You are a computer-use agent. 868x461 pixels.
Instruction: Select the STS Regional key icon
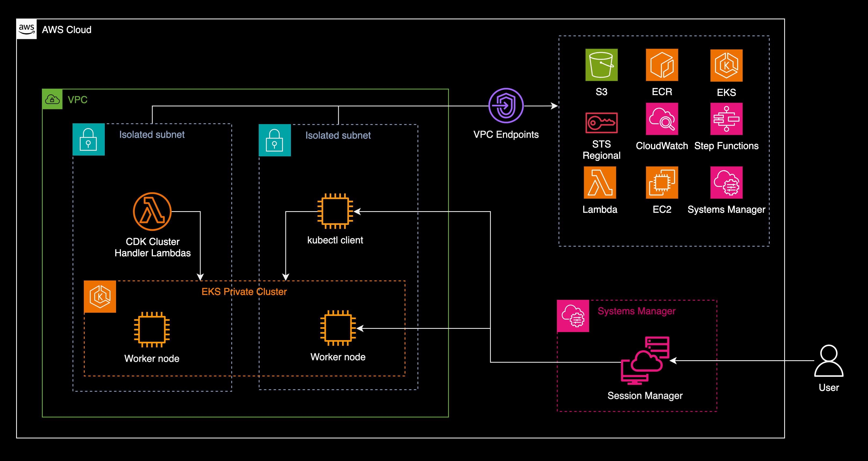pyautogui.click(x=601, y=123)
